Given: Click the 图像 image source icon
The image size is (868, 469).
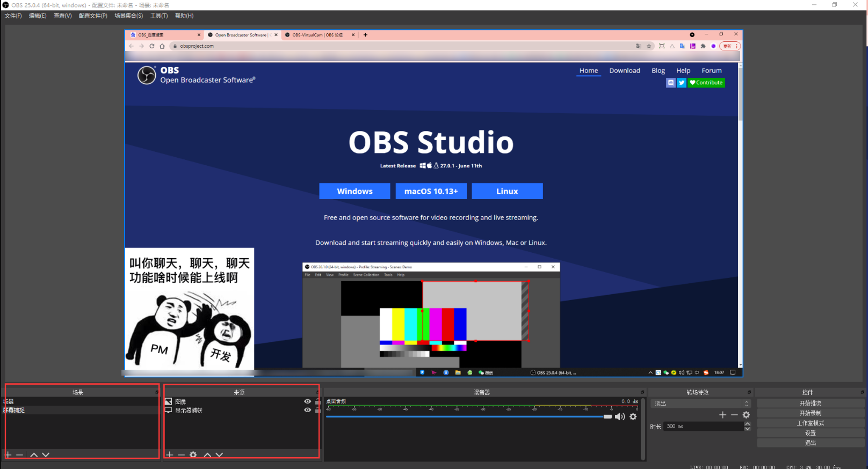Looking at the screenshot, I should click(x=168, y=401).
